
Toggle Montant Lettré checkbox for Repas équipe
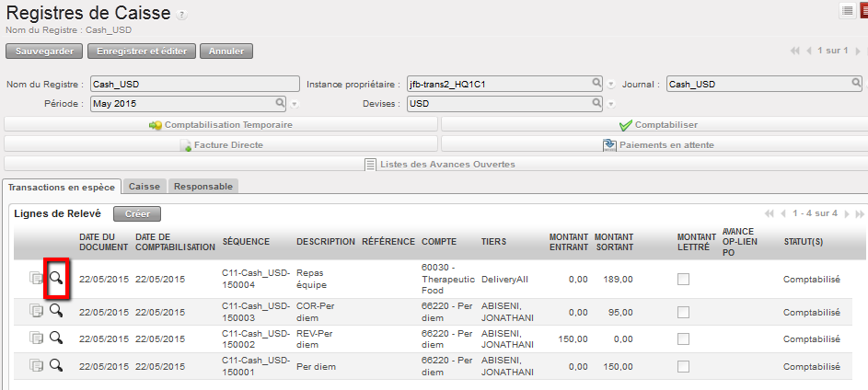click(683, 280)
